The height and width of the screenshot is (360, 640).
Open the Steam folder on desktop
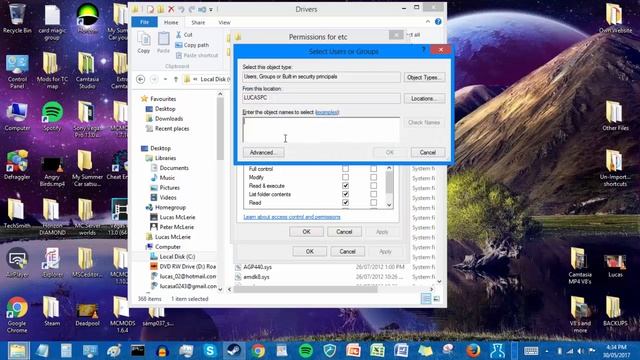(52, 312)
